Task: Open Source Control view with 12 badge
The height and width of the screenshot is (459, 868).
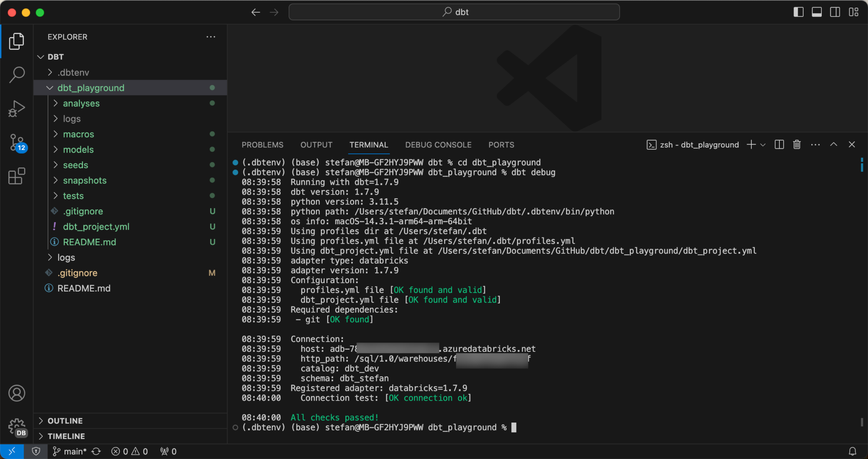Action: (x=17, y=142)
